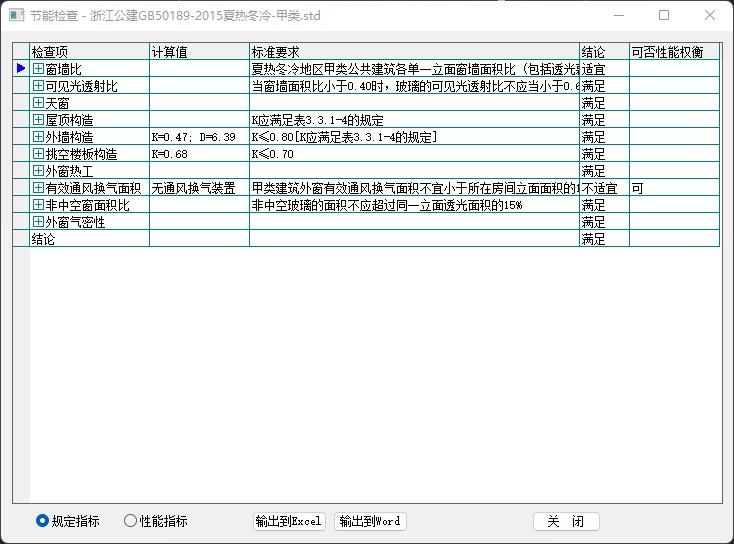Expand the 窗墙比 row plus icon

[38, 69]
